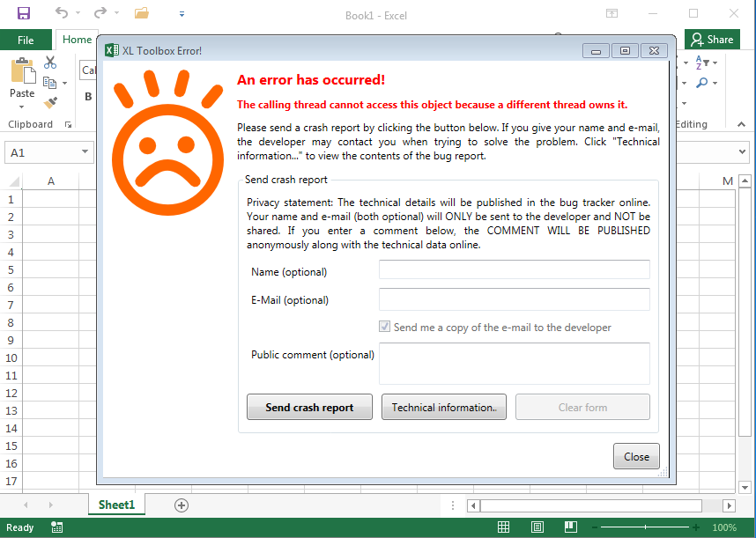Select column A header
The image size is (756, 538).
pyautogui.click(x=50, y=181)
